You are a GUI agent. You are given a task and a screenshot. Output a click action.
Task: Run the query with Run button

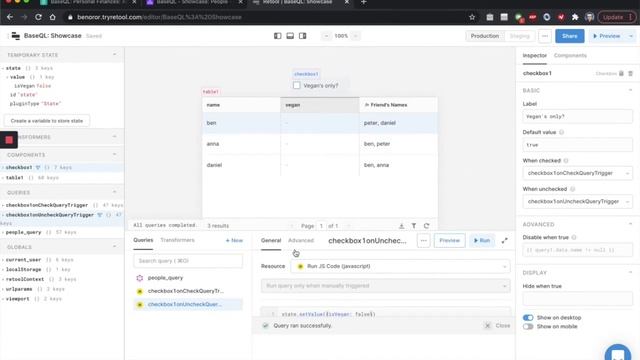(x=482, y=240)
